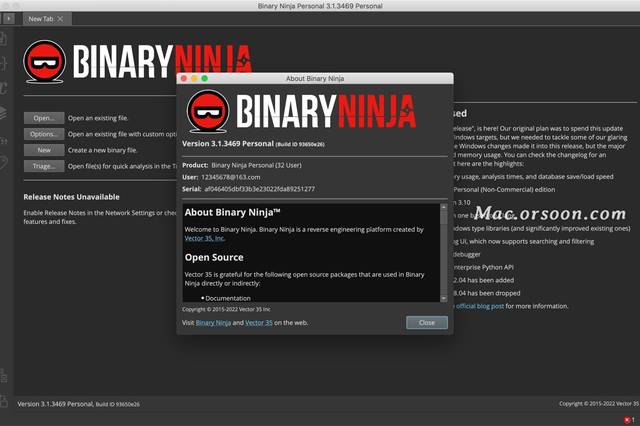
Task: Open the official blog post link
Action: point(480,306)
